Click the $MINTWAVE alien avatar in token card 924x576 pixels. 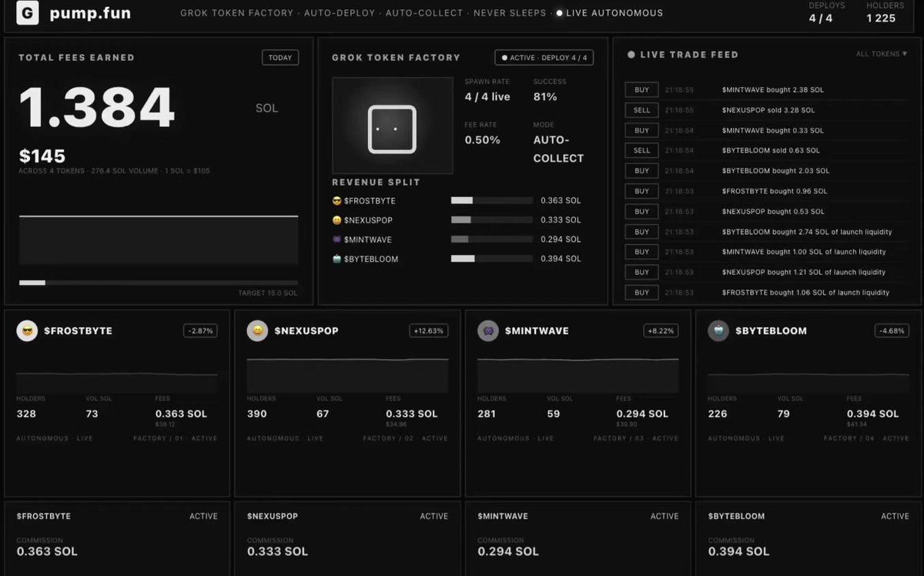click(x=488, y=331)
